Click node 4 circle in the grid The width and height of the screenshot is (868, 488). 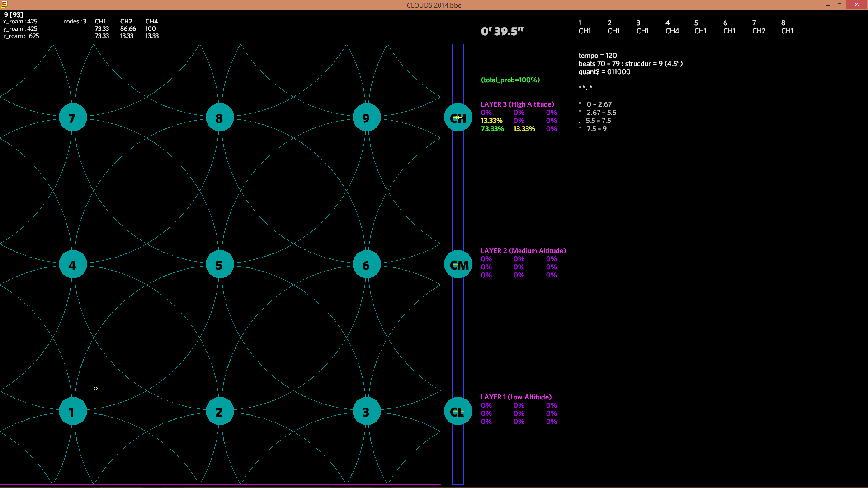pos(73,264)
